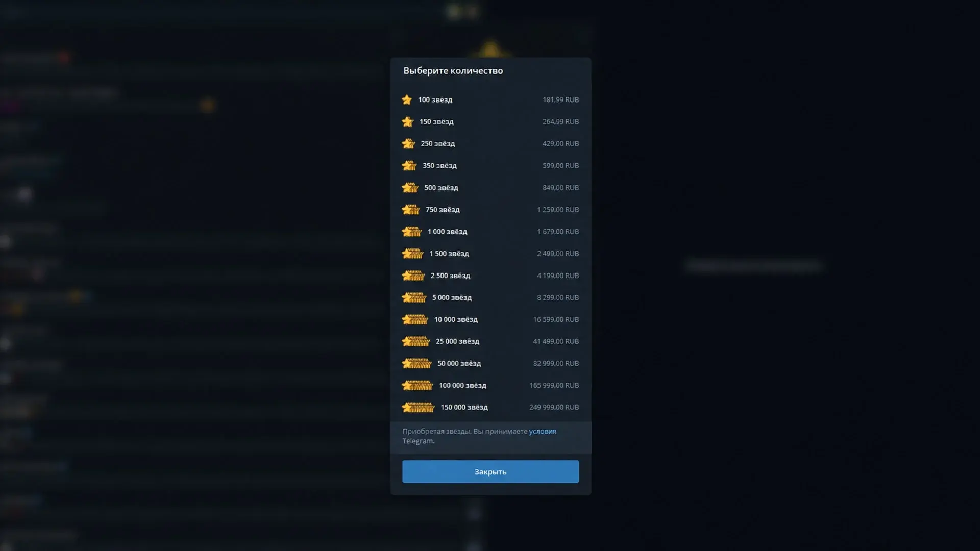Screen dimensions: 980x551
Task: Select the 150 звёзд option
Action: pos(491,121)
